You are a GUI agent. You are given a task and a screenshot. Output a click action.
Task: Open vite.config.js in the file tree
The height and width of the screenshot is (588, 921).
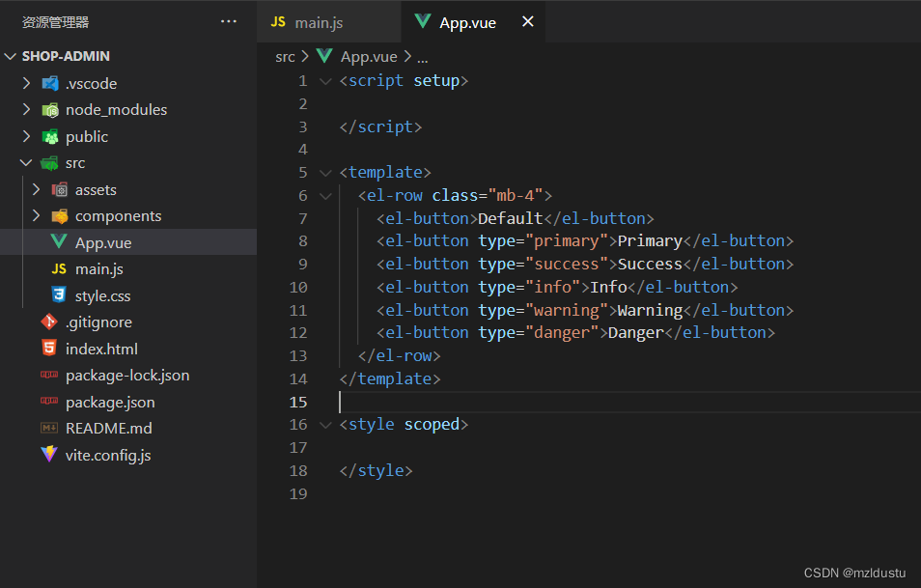click(128, 456)
